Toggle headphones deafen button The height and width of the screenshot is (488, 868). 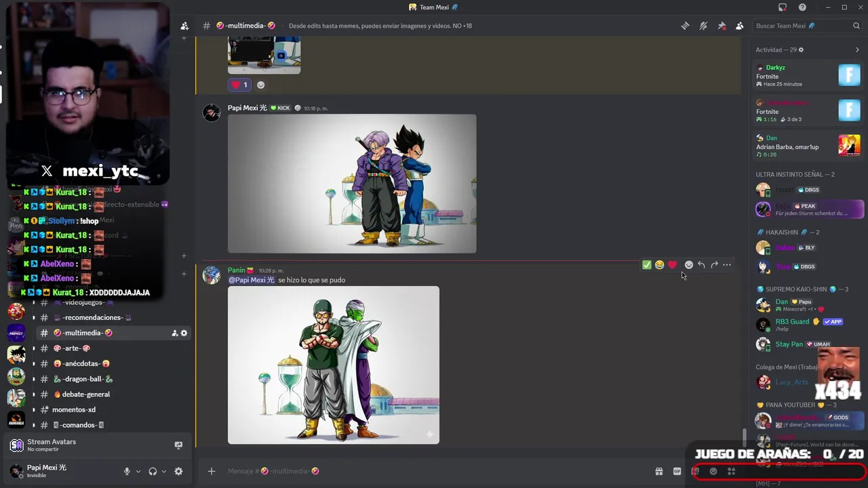(153, 471)
